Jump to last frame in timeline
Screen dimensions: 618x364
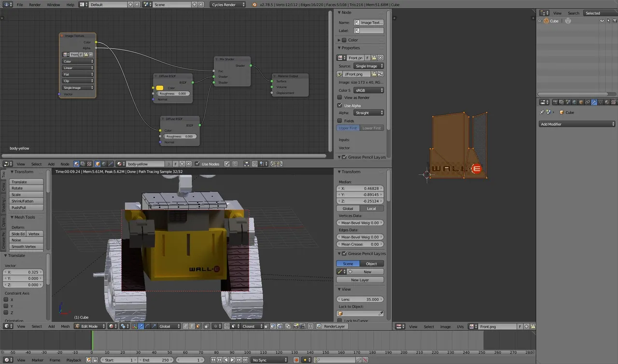[x=244, y=360]
